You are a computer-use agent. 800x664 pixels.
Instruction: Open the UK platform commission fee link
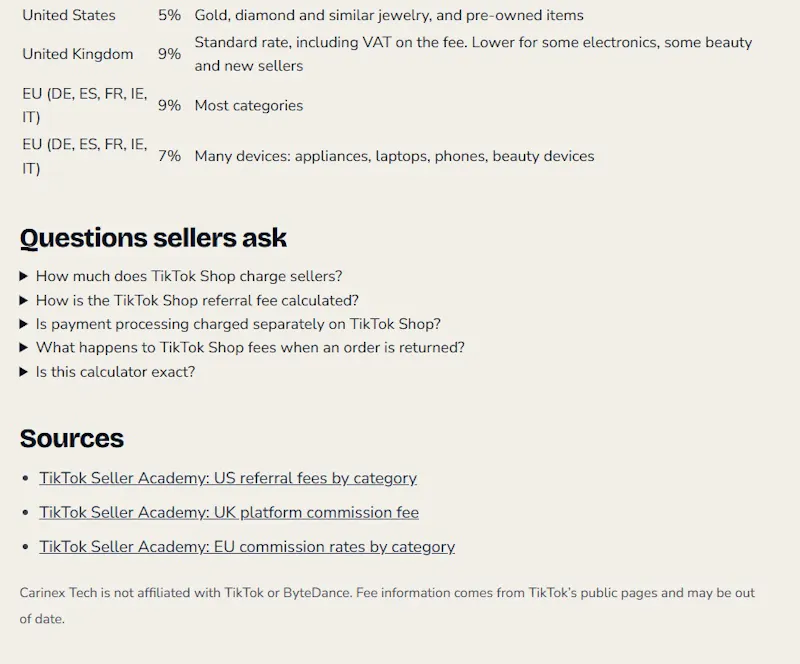[229, 512]
